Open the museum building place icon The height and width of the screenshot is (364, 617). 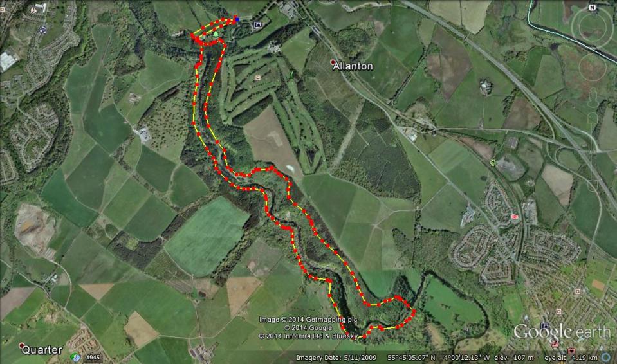point(258,25)
